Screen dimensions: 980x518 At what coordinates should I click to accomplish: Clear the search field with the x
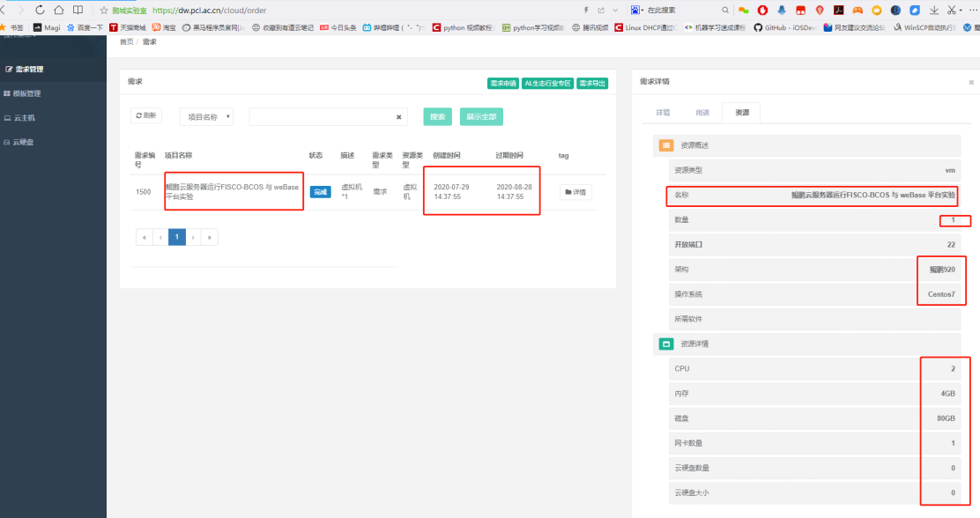[398, 117]
